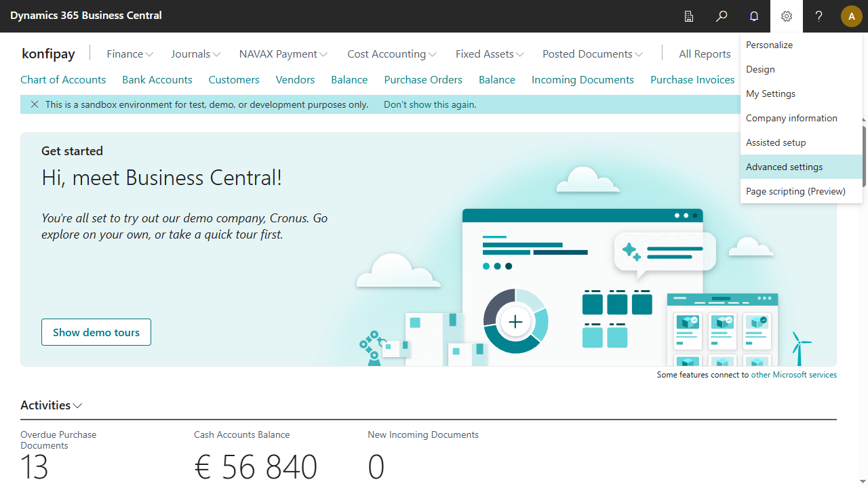This screenshot has width=868, height=488.
Task: Select Design from settings menu
Action: (x=802, y=69)
